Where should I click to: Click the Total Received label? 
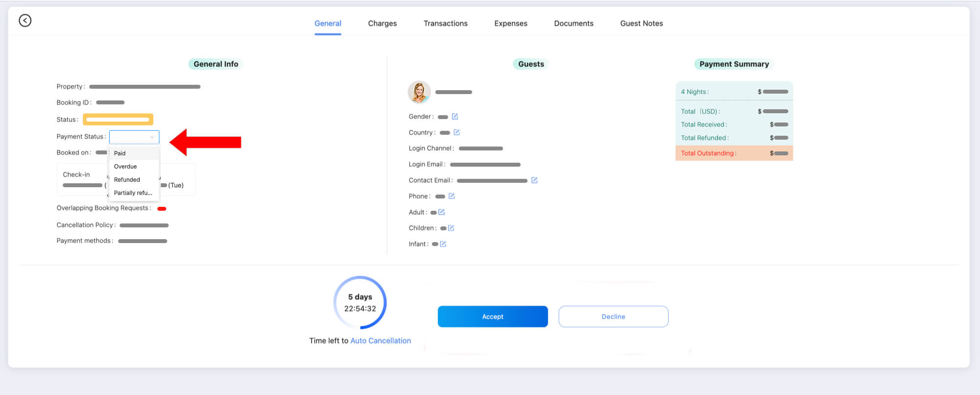coord(704,124)
